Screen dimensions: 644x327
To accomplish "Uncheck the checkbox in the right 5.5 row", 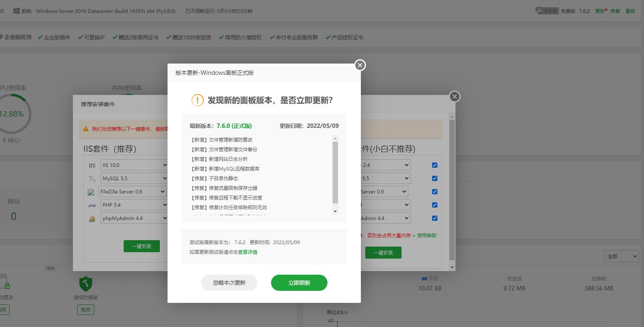I will [x=435, y=179].
